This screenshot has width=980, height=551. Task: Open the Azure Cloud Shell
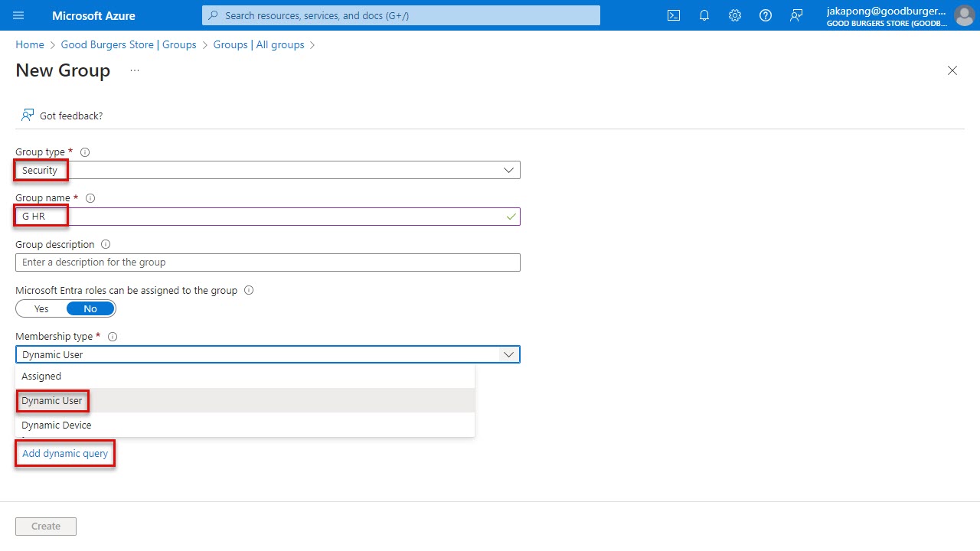[673, 15]
